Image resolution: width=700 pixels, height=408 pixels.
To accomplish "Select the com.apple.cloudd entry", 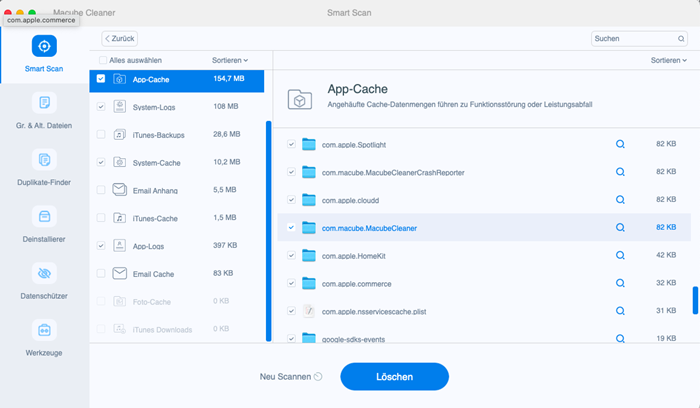I will click(484, 200).
